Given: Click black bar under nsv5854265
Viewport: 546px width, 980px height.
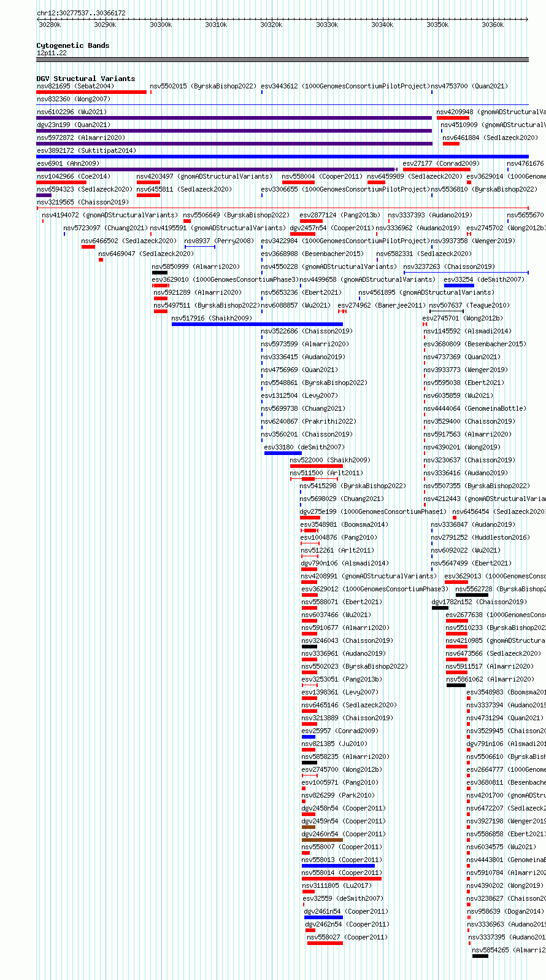Looking at the screenshot, I should [x=480, y=956].
